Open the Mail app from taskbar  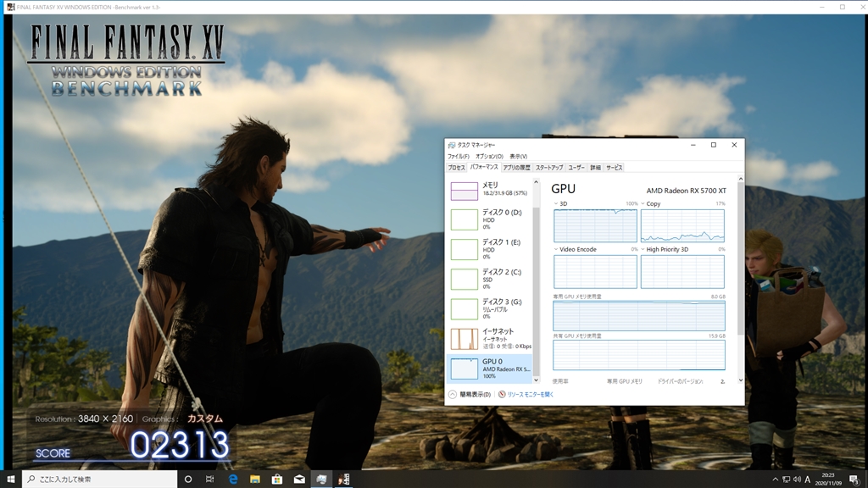coord(299,480)
